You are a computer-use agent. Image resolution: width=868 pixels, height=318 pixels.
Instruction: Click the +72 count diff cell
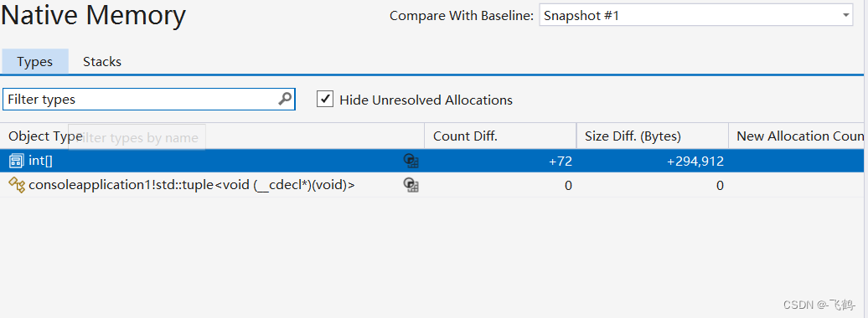point(561,162)
